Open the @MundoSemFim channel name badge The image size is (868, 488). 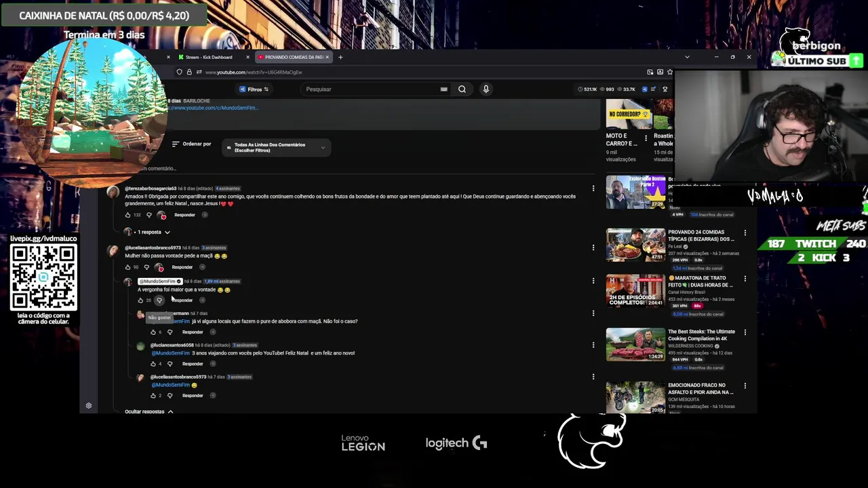tap(159, 281)
